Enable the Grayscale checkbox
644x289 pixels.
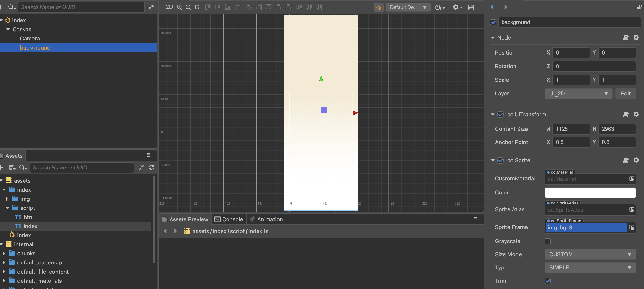tap(547, 241)
